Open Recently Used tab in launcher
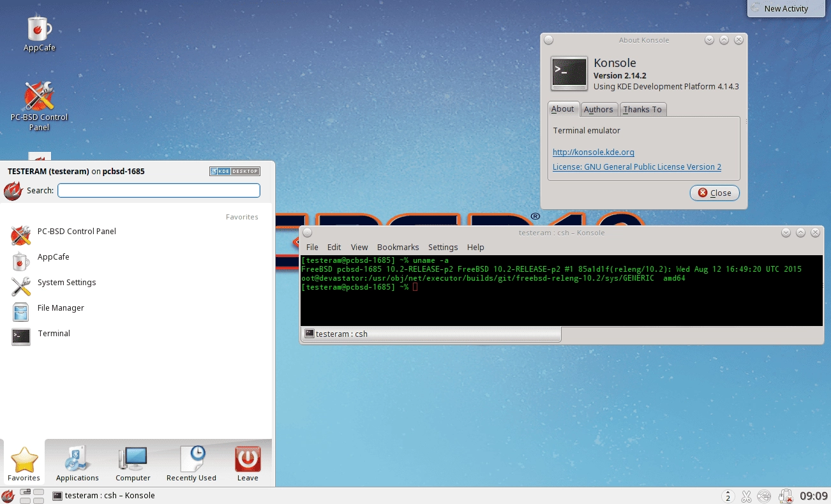 191,463
